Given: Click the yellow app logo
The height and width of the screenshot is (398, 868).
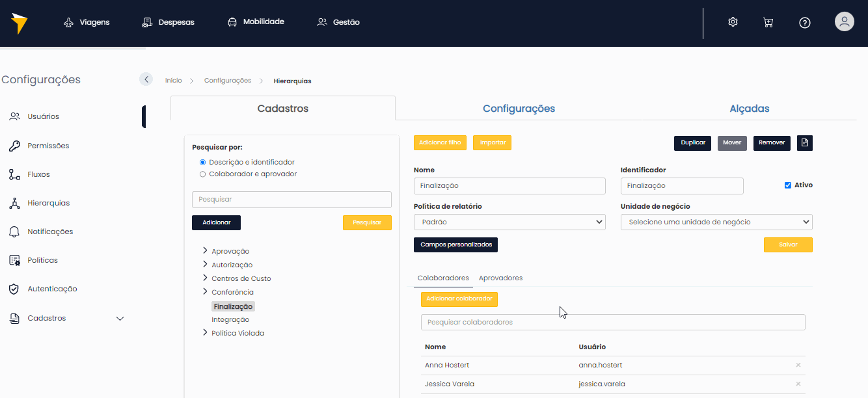Looking at the screenshot, I should (19, 23).
